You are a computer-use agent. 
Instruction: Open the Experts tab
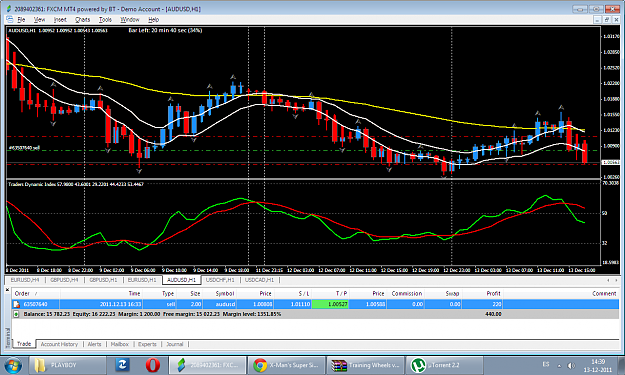point(147,344)
